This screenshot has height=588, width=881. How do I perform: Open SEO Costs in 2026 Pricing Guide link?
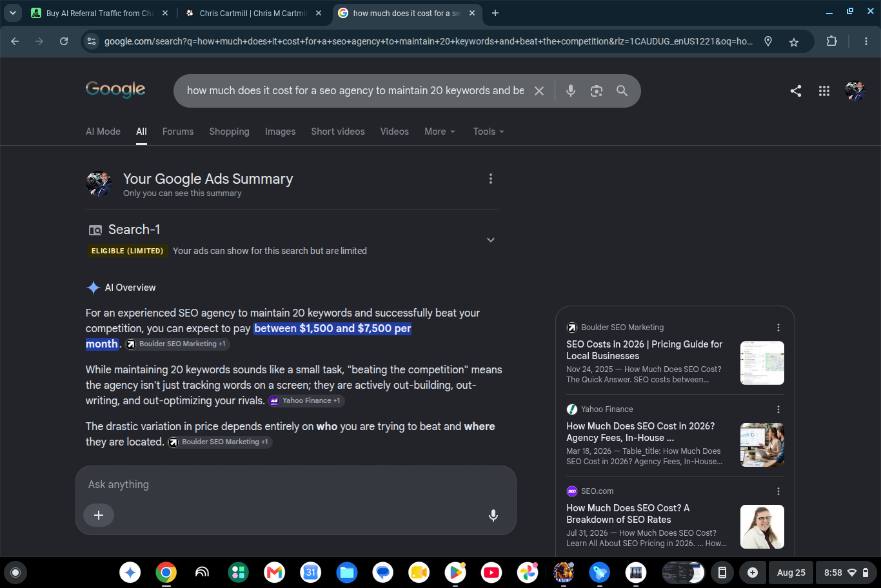(x=644, y=350)
